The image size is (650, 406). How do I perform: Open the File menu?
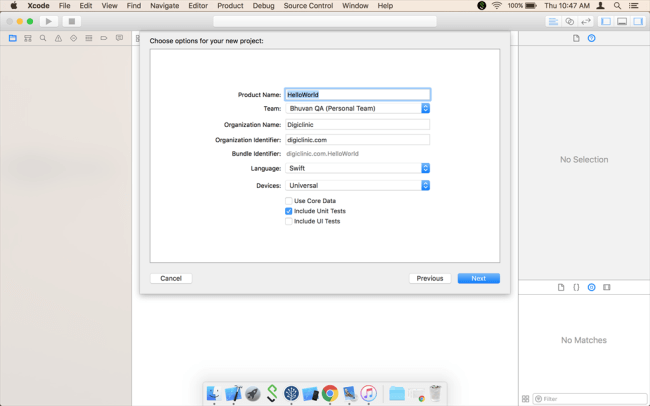(x=64, y=6)
